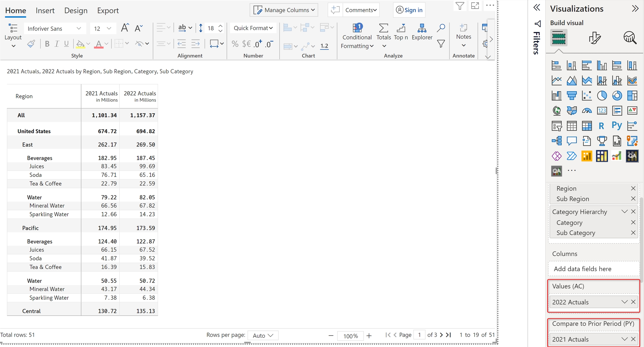Switch to the Insert tab

[45, 10]
